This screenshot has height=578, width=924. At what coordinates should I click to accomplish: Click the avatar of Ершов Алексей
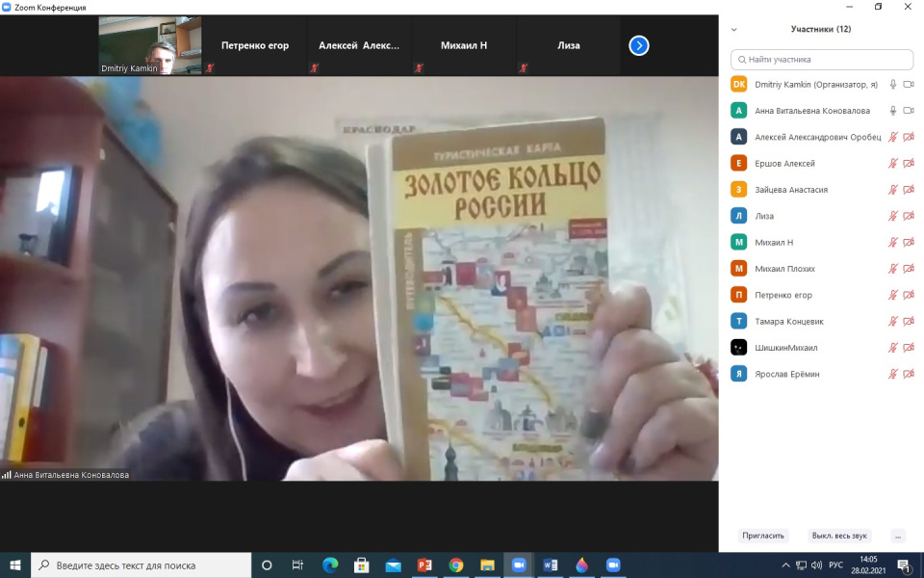(x=739, y=164)
